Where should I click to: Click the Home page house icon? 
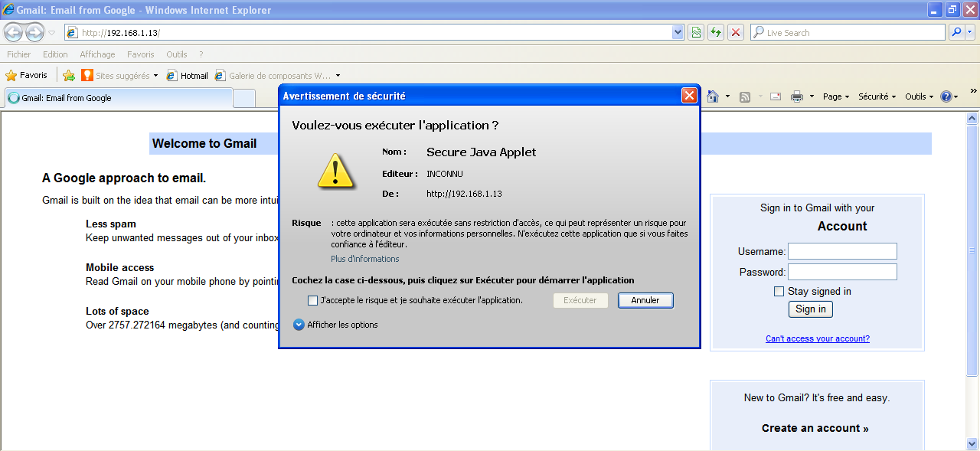click(x=713, y=96)
